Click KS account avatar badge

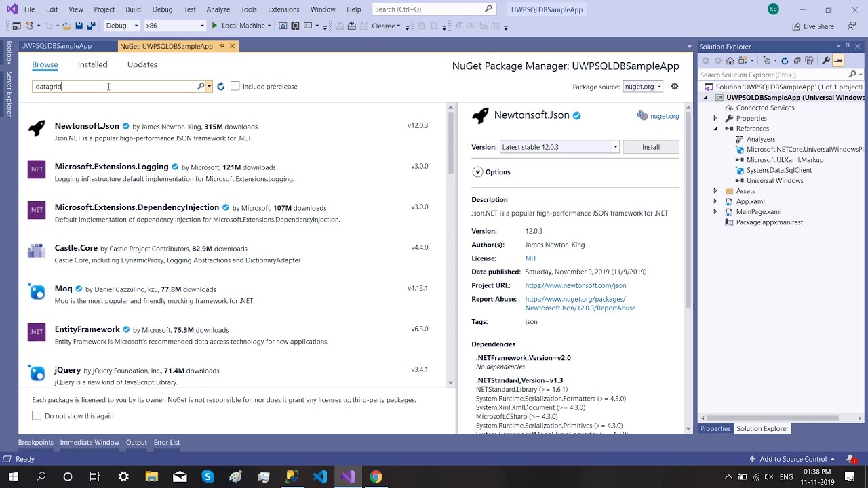773,9
